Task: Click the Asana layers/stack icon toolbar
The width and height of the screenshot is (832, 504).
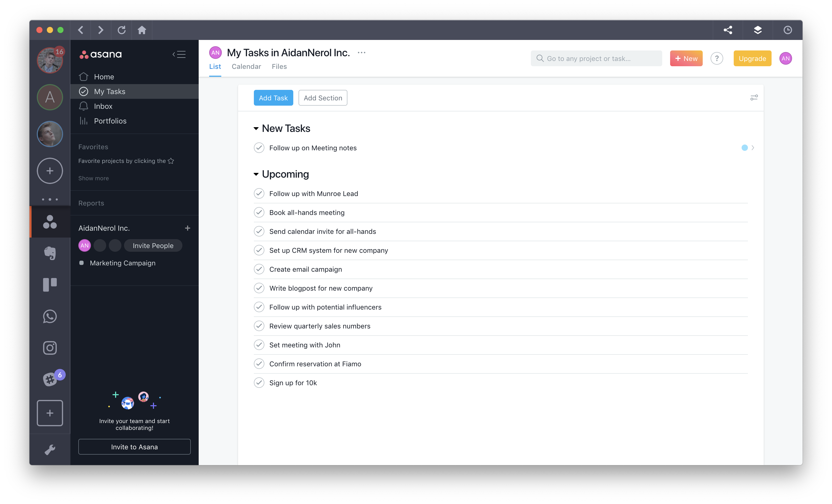Action: pos(758,29)
